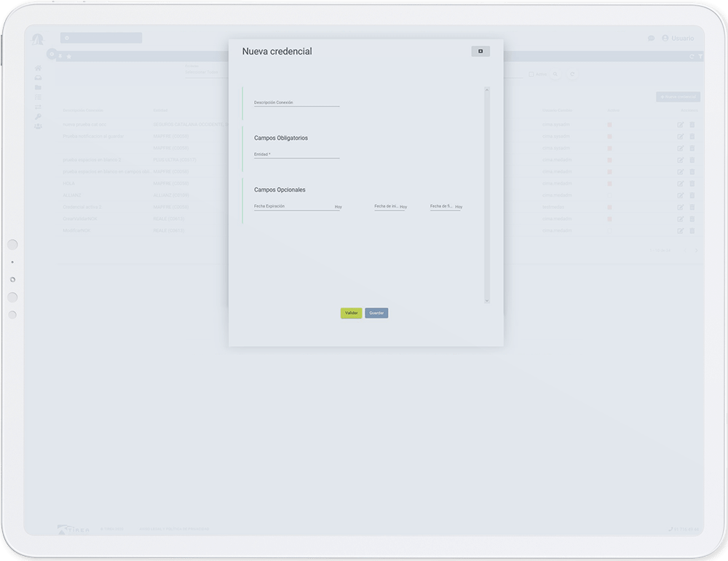Viewport: 728px width, 561px height.
Task: Close the Nueva credencial dialog
Action: click(x=480, y=51)
